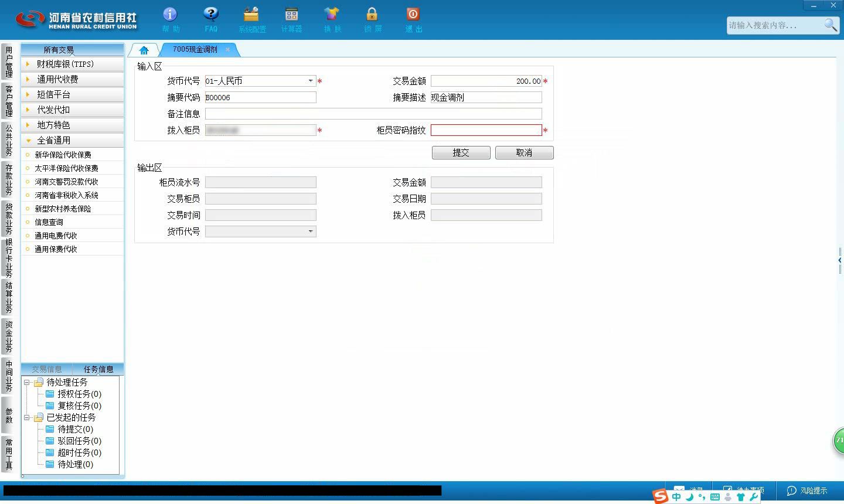Click the 摘要代码 input field

260,97
